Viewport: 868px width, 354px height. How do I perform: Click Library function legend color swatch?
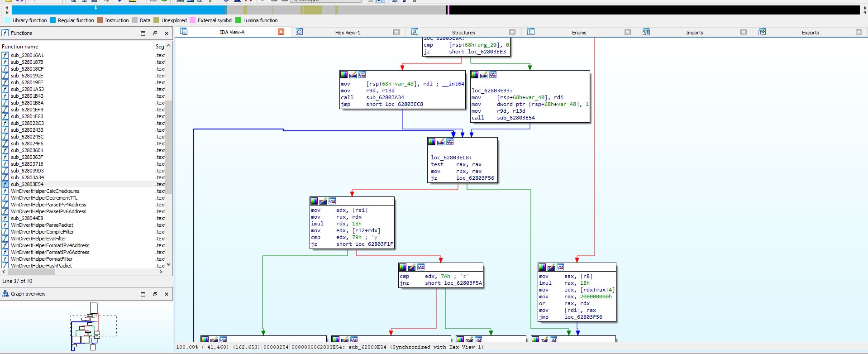point(7,20)
